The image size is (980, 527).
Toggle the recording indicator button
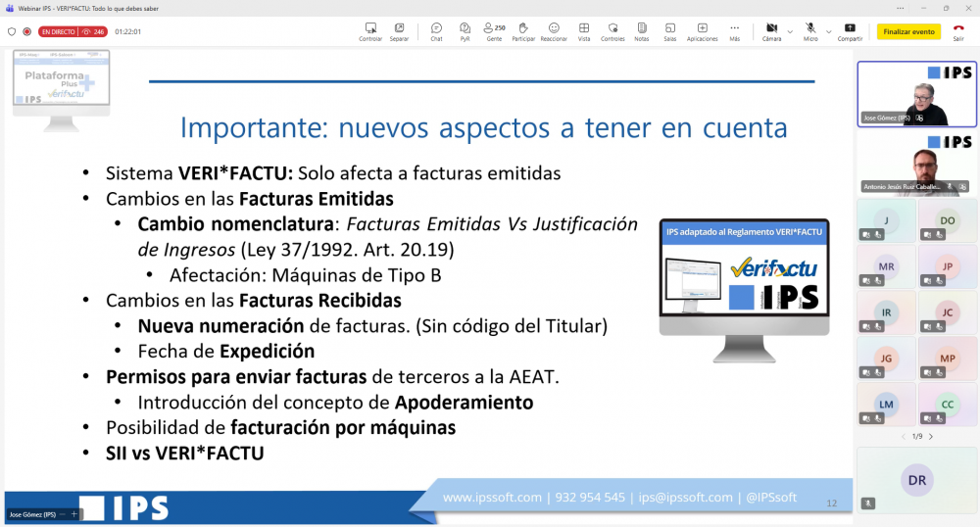point(26,31)
